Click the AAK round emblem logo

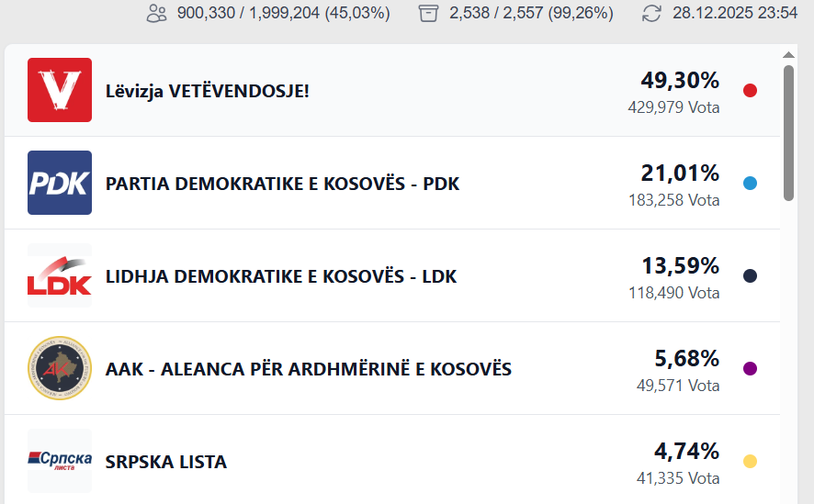tap(60, 368)
